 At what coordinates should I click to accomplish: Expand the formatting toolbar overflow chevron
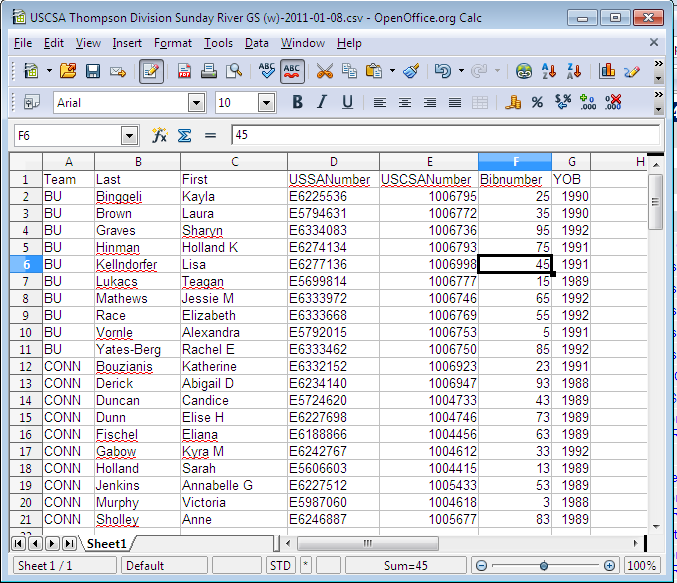pos(658,95)
